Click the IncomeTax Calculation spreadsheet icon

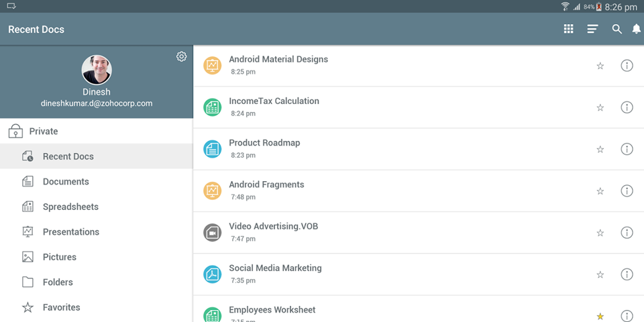coord(213,107)
